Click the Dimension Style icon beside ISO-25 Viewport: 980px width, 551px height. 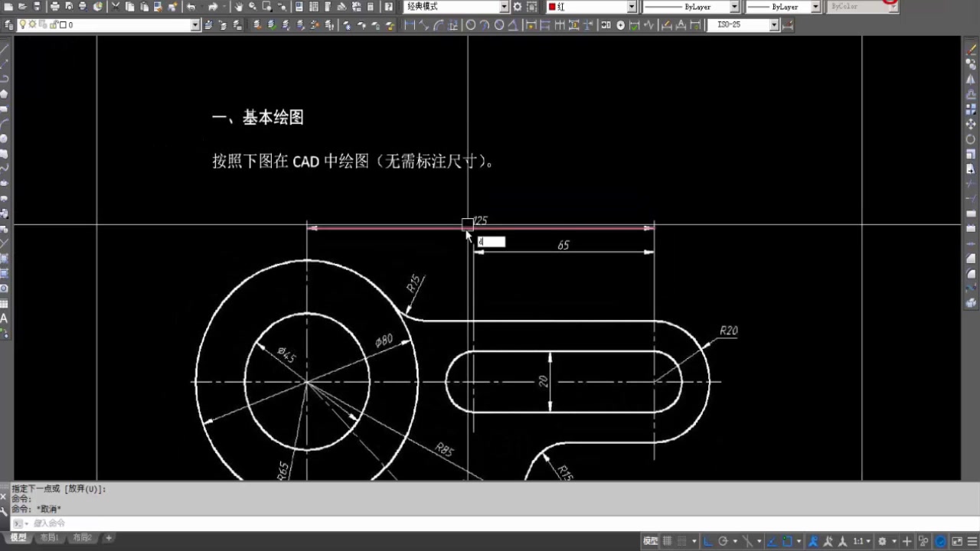(788, 24)
